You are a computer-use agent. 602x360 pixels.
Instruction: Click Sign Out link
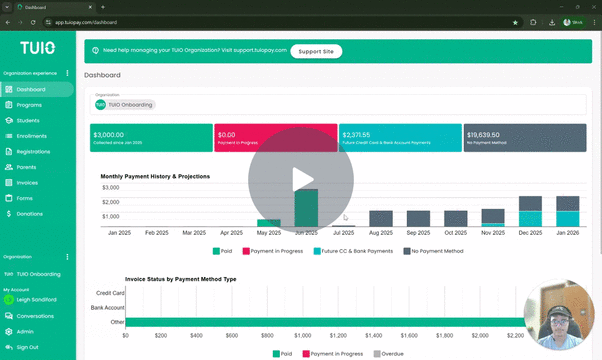point(27,347)
